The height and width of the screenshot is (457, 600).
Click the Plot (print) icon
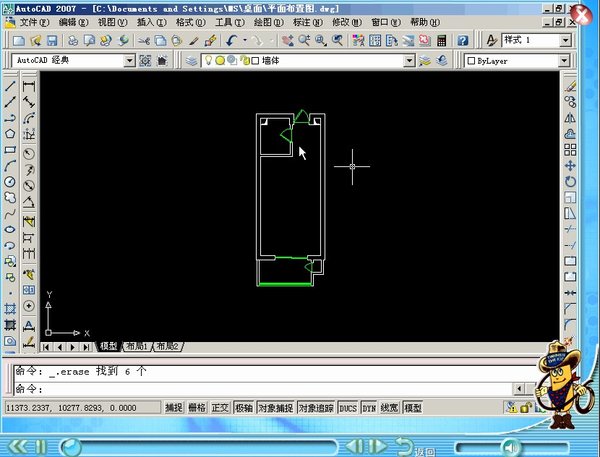[x=73, y=40]
